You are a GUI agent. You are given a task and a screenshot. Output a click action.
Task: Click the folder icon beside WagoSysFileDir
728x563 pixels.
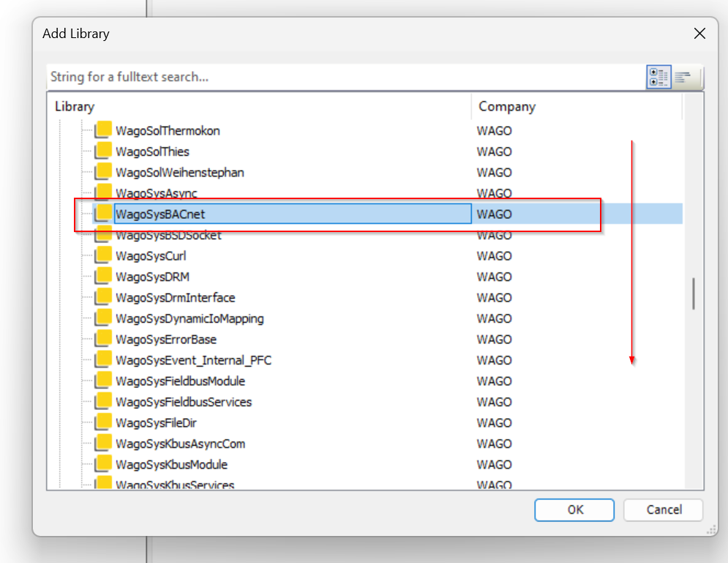click(103, 422)
